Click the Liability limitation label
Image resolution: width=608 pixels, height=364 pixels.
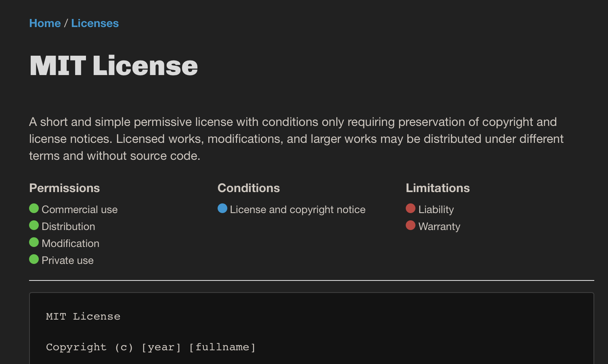436,210
